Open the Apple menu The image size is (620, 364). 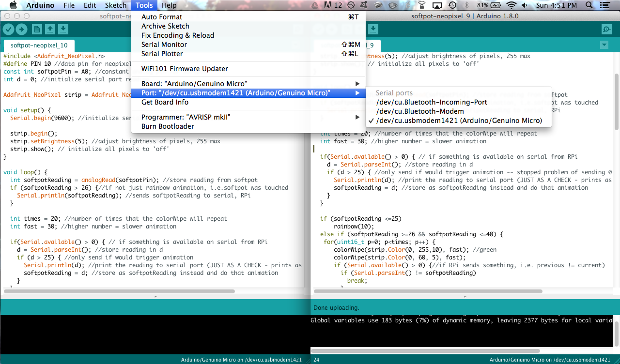pyautogui.click(x=13, y=5)
